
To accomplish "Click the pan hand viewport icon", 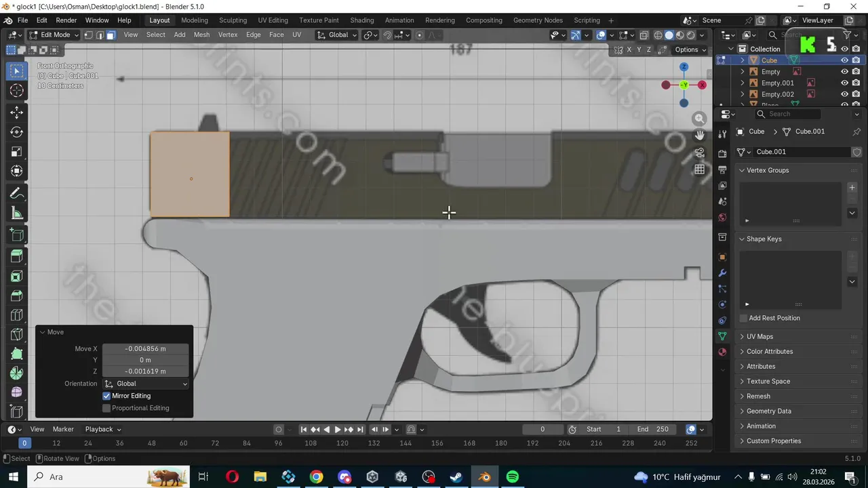I will (699, 136).
